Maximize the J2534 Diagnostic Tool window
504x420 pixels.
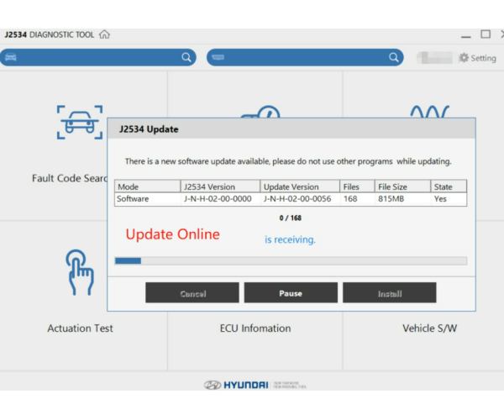[x=486, y=34]
